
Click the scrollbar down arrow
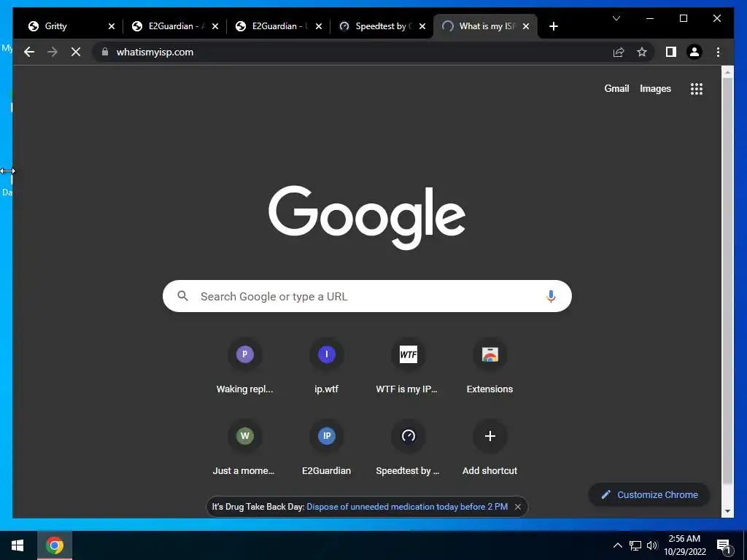tap(727, 511)
